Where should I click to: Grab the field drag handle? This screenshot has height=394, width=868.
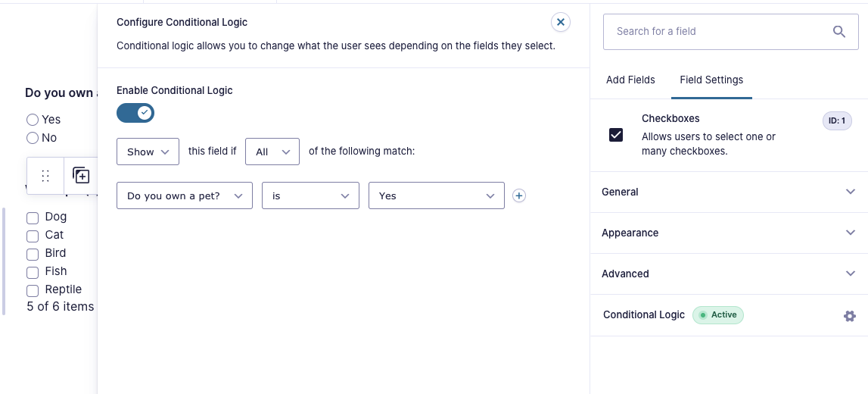coord(45,176)
